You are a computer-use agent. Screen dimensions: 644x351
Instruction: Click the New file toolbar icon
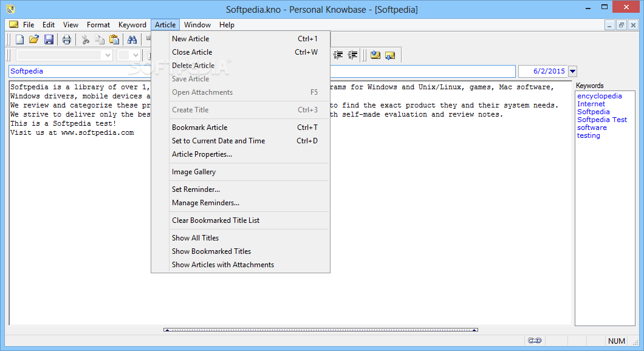pos(19,39)
